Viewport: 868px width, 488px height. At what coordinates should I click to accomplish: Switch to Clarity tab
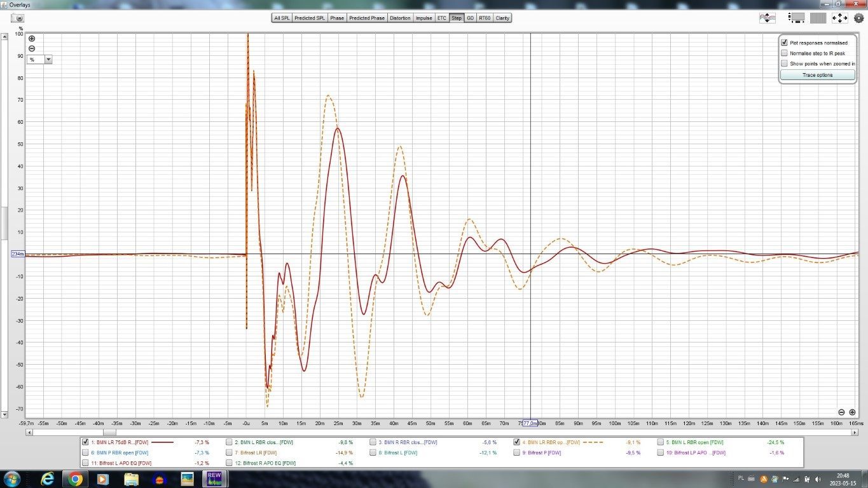502,18
